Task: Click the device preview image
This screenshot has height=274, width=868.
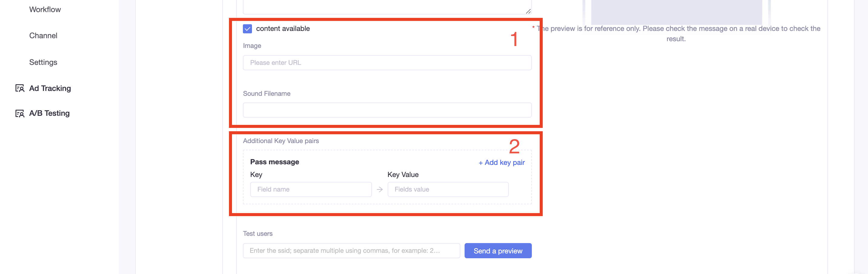Action: coord(676,12)
